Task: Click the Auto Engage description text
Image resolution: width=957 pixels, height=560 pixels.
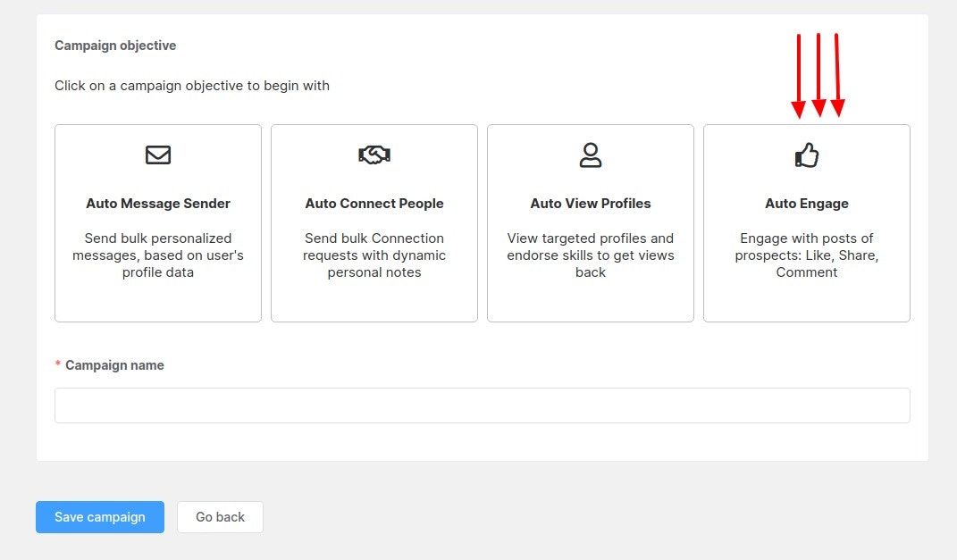Action: coord(806,255)
